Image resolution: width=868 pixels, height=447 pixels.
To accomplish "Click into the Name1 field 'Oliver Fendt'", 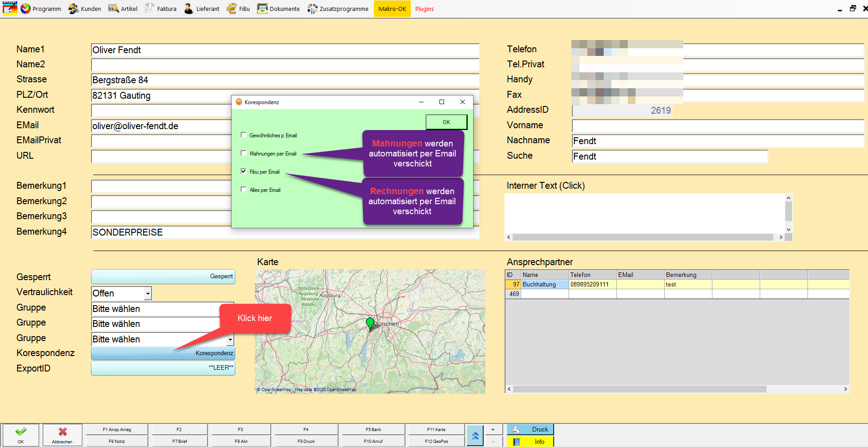I will tap(285, 50).
